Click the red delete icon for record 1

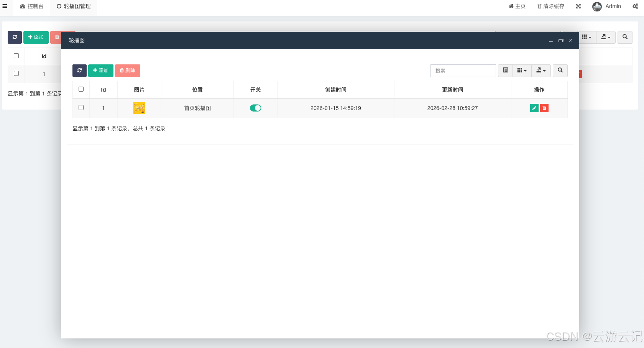(544, 108)
